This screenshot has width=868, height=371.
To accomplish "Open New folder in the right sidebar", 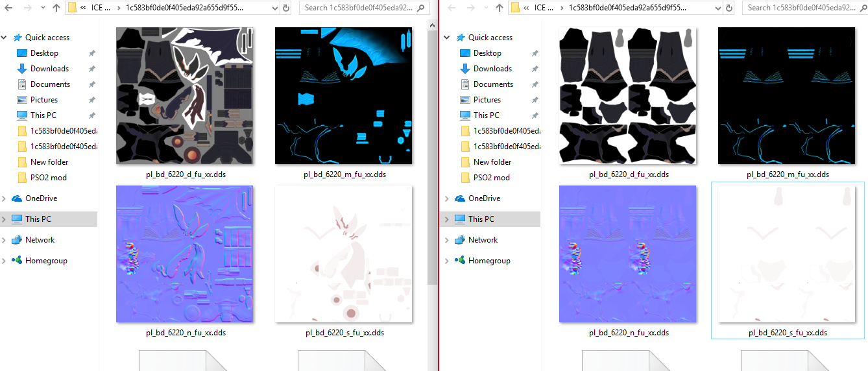I will click(x=492, y=162).
